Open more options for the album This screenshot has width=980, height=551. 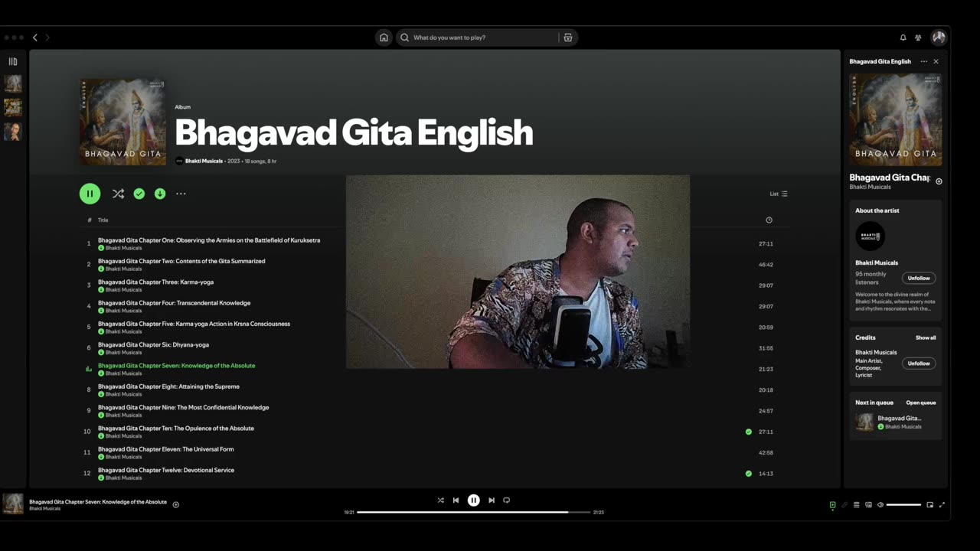click(181, 194)
